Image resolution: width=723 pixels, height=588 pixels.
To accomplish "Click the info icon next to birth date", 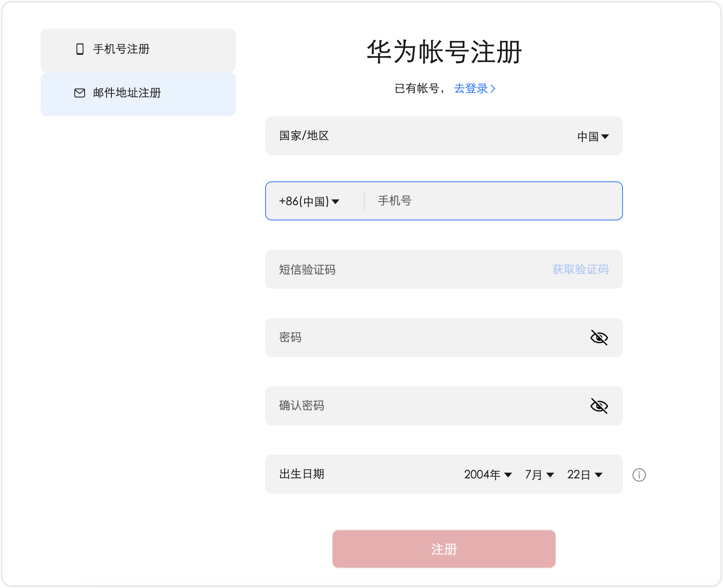I will point(639,475).
